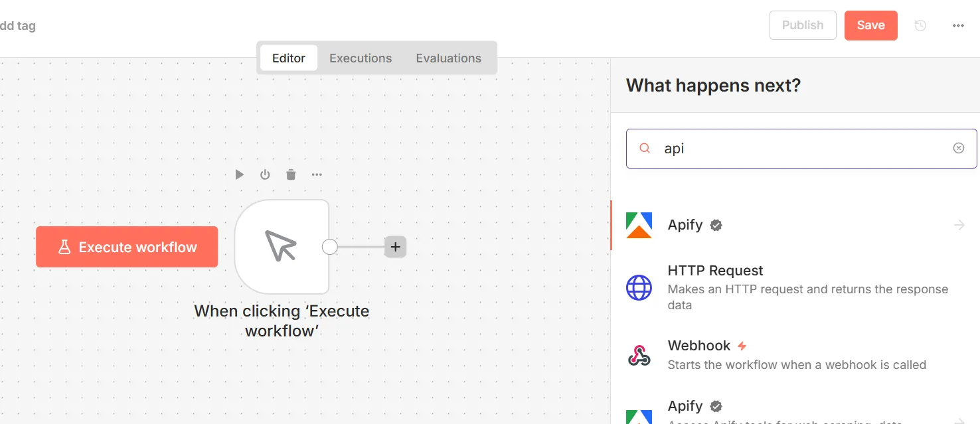
Task: Open the Evaluations tab
Action: click(x=449, y=58)
